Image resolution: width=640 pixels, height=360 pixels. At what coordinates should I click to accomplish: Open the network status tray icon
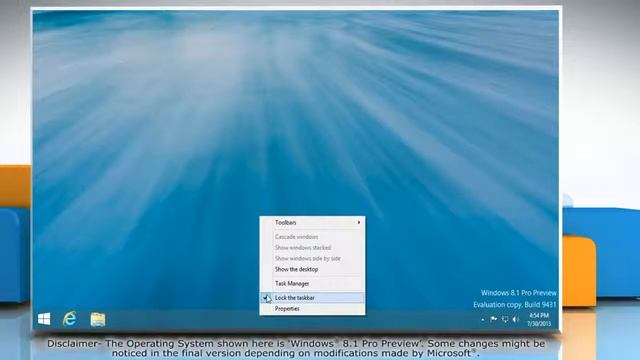click(x=505, y=319)
